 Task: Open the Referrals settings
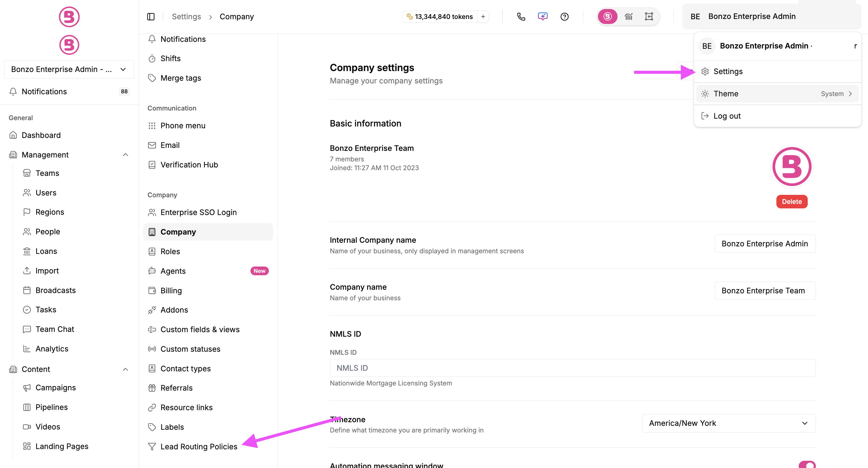pyautogui.click(x=208, y=388)
